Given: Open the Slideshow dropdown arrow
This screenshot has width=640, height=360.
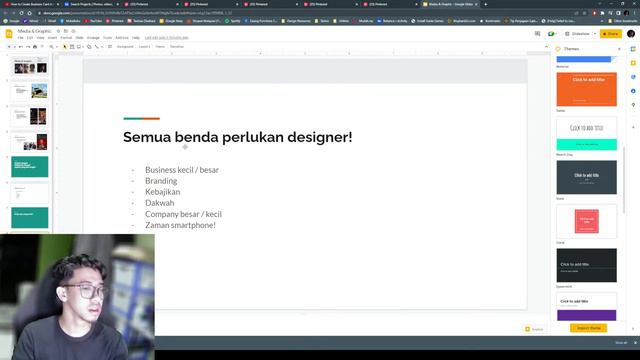Looking at the screenshot, I should [x=595, y=34].
